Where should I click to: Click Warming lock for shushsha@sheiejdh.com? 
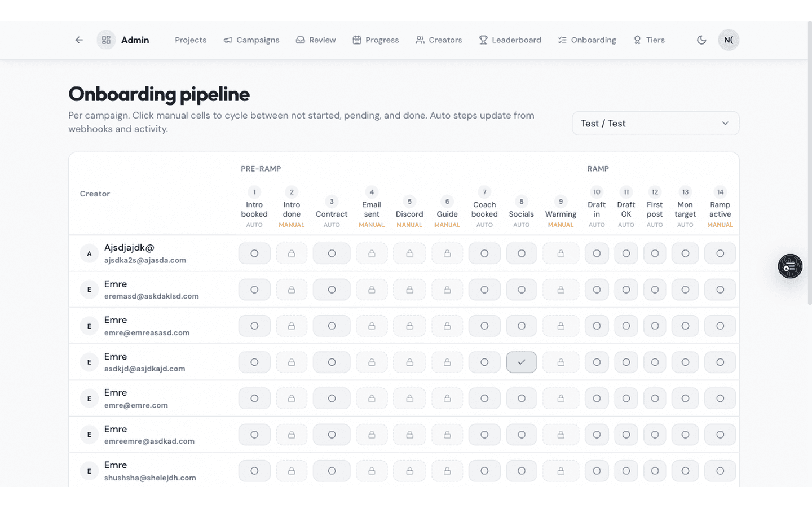tap(561, 471)
